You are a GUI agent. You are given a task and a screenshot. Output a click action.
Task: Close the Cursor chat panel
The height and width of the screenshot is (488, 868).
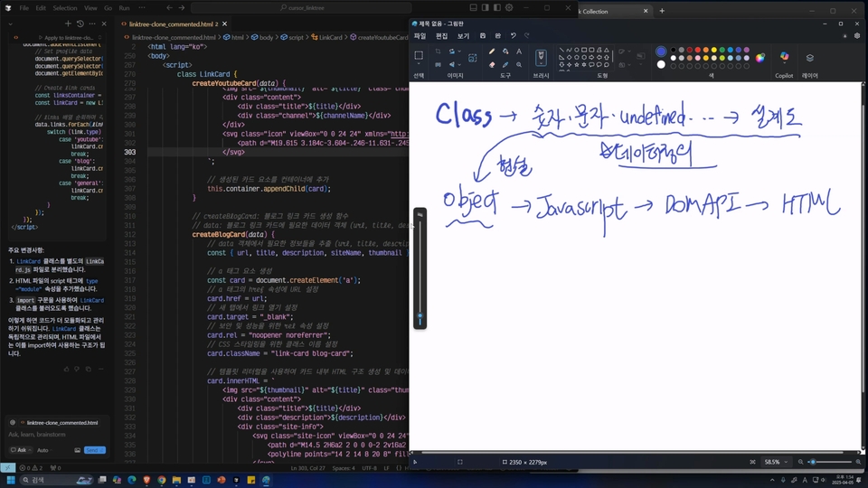click(x=104, y=23)
